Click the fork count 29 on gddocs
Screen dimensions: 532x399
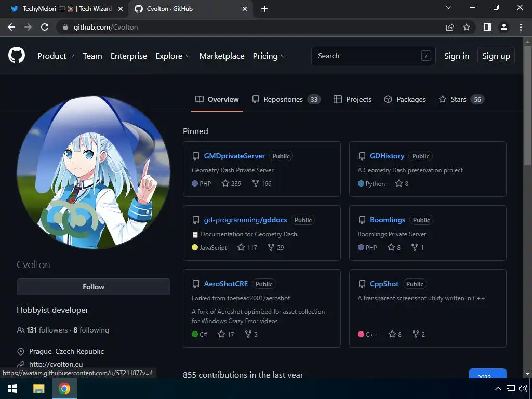(x=275, y=247)
